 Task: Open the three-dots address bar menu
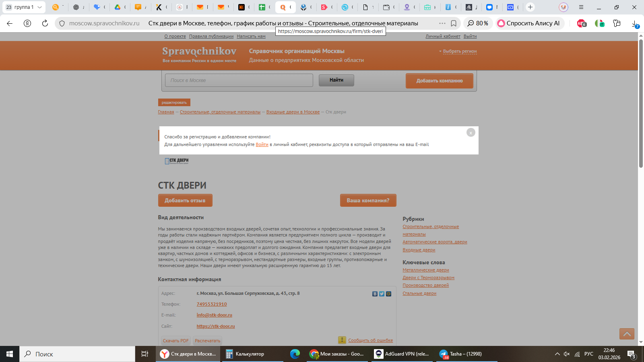point(442,23)
